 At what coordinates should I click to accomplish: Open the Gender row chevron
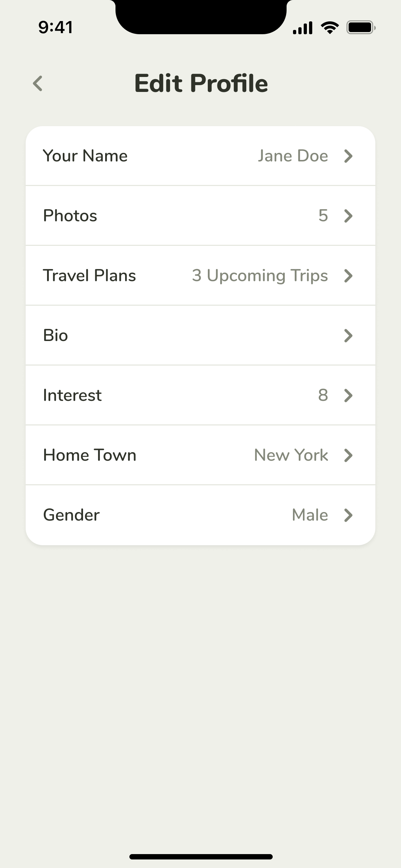[x=348, y=515]
